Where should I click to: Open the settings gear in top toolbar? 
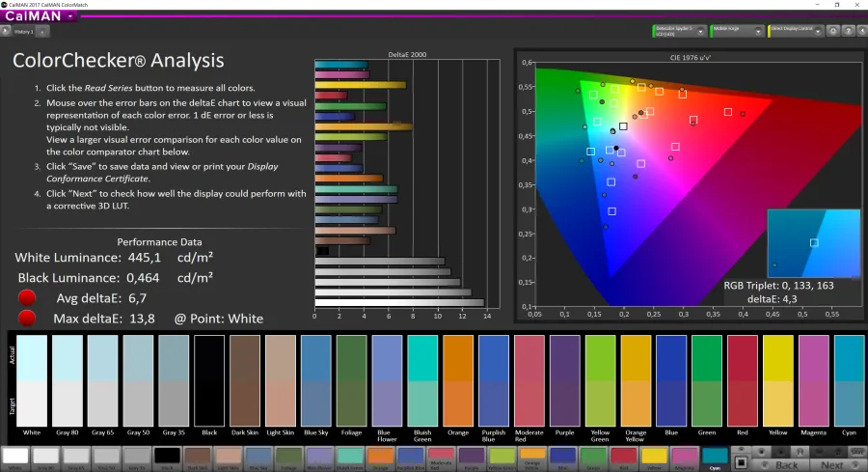click(x=832, y=31)
